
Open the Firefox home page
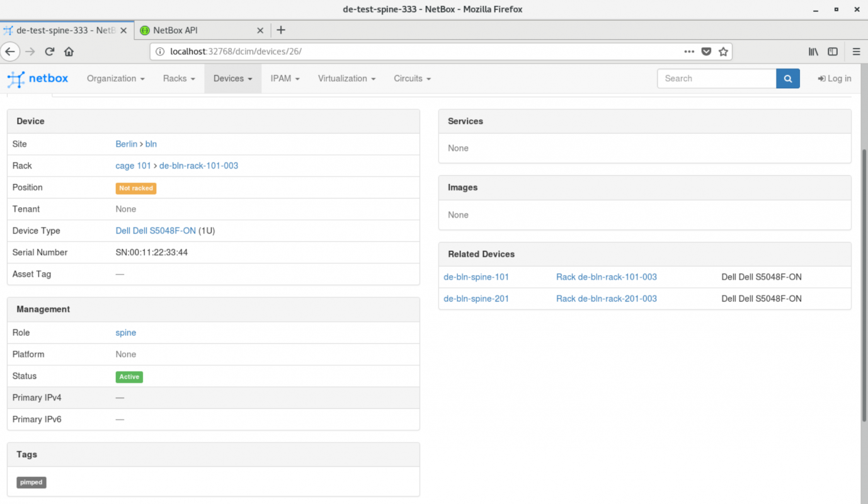click(x=68, y=51)
